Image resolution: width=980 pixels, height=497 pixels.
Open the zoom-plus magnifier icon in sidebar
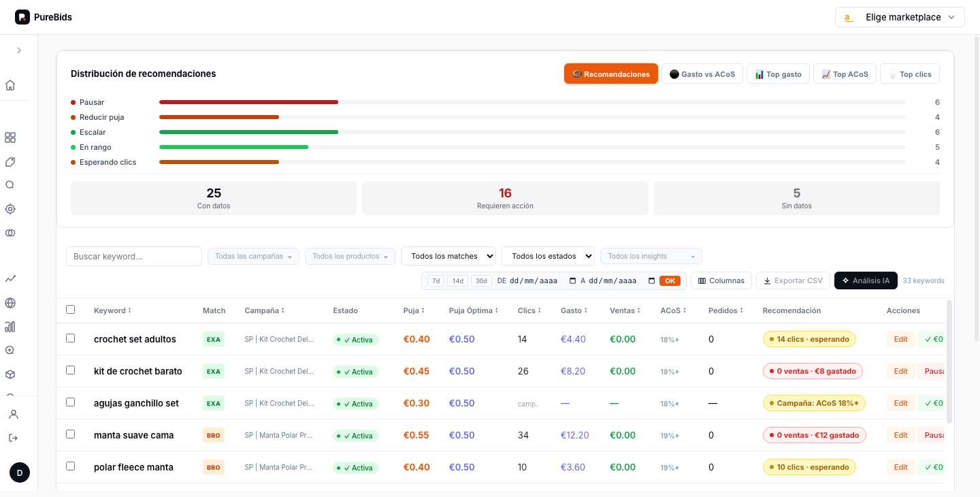point(10,350)
